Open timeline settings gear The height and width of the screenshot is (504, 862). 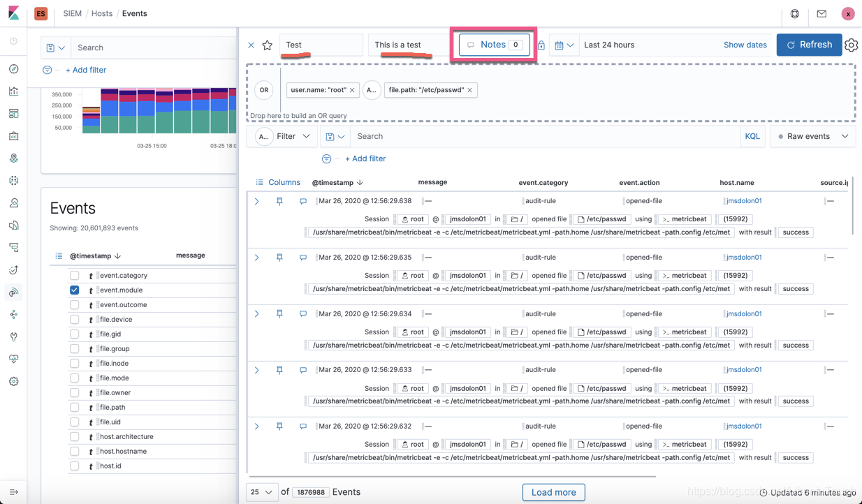pos(851,45)
